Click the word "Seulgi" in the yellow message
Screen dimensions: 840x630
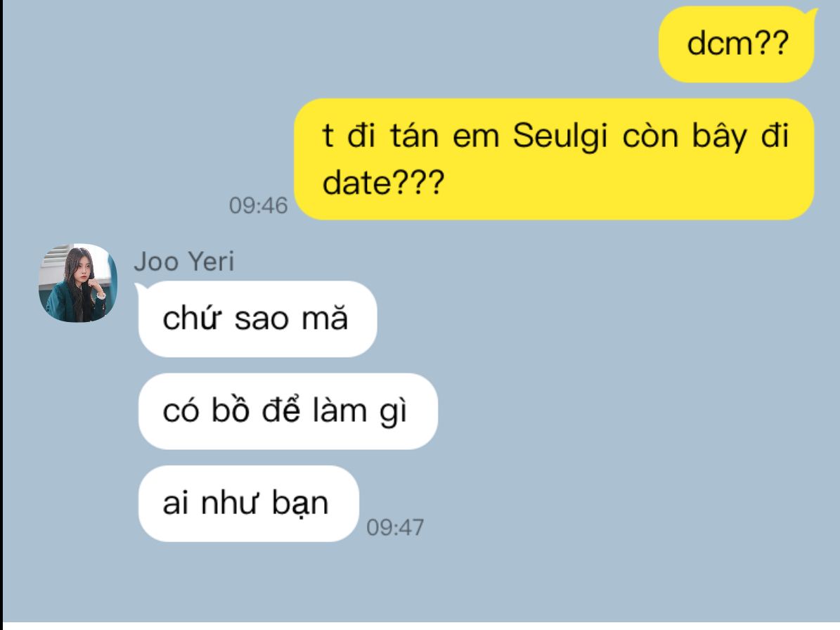tap(560, 136)
